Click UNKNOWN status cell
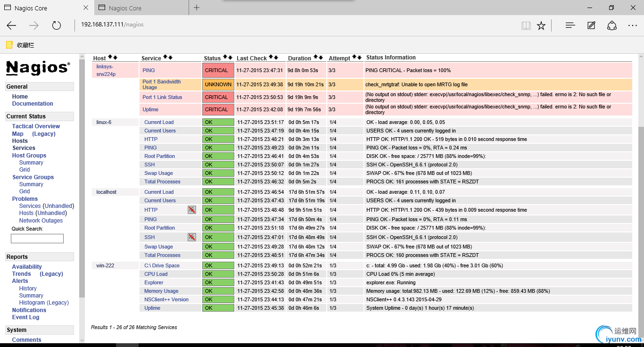This screenshot has height=347, width=644. [218, 84]
